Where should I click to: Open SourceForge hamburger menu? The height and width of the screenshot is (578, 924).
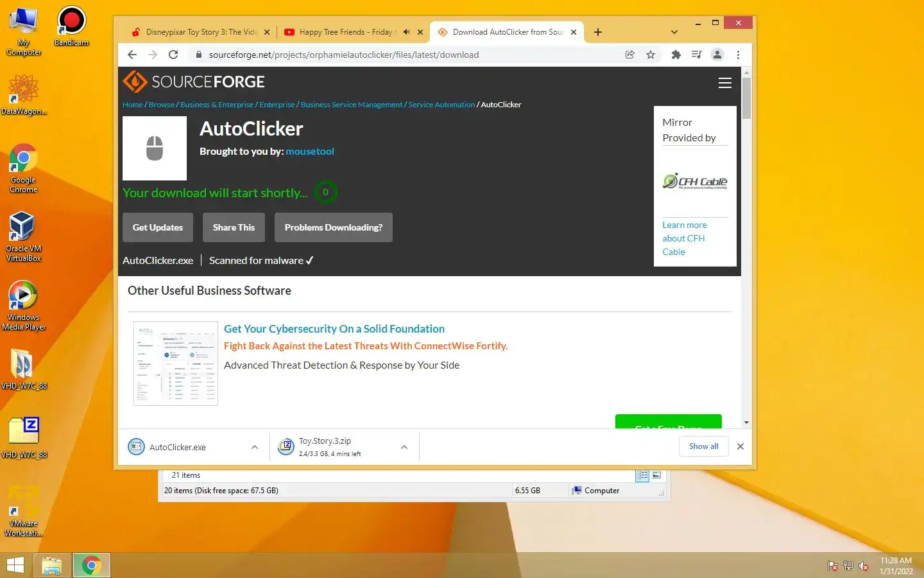[725, 83]
